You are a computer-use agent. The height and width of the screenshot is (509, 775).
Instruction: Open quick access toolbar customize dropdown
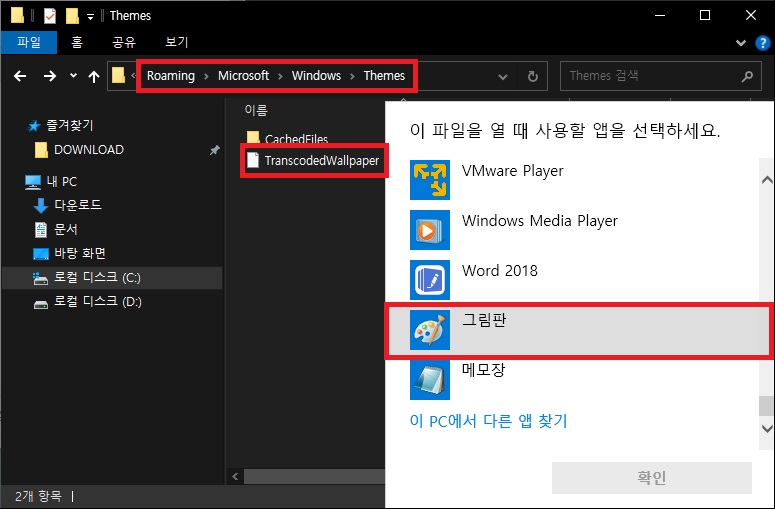pos(90,16)
